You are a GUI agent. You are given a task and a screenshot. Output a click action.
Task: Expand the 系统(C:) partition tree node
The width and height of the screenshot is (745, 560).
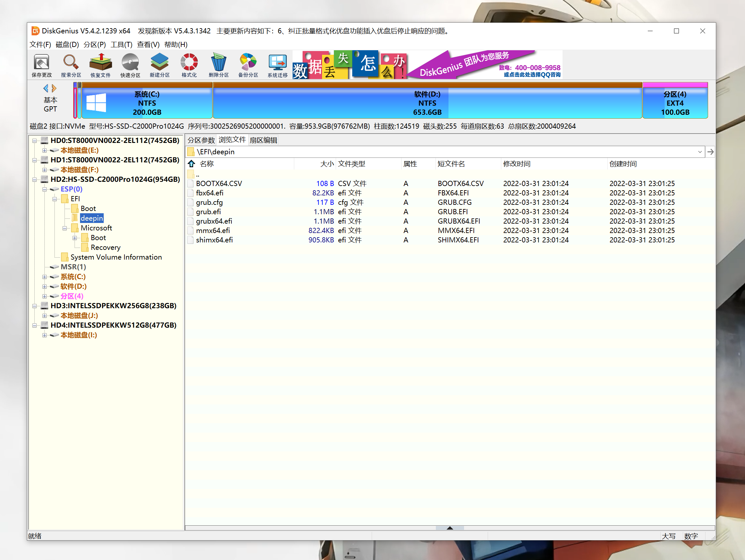tap(44, 277)
